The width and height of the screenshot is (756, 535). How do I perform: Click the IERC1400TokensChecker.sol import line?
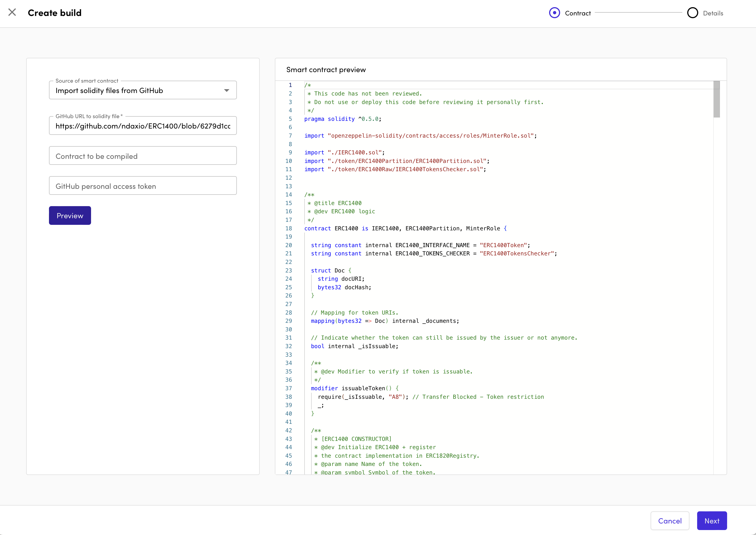click(x=395, y=169)
